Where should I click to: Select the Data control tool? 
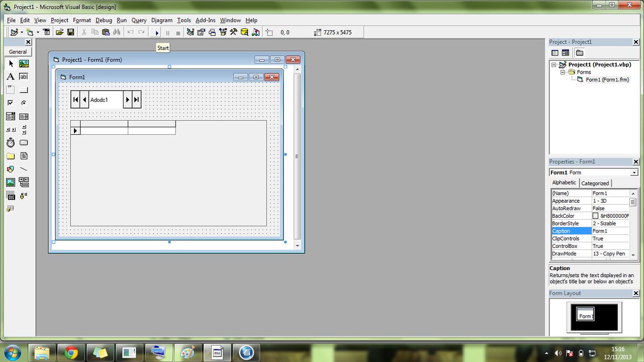[x=24, y=182]
